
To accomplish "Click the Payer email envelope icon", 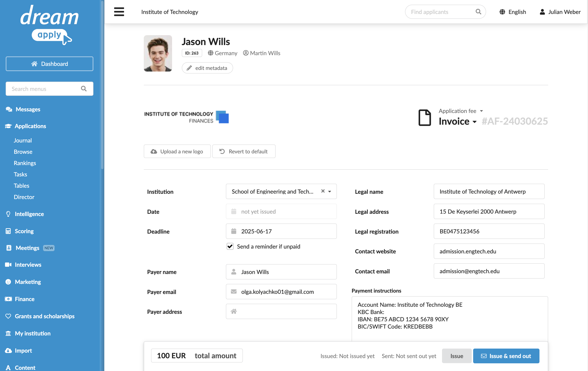I will [234, 291].
